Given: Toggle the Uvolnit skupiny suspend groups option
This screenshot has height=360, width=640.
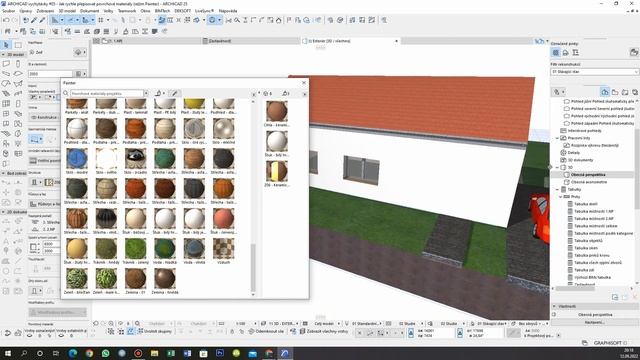Looking at the screenshot, I should [155, 331].
